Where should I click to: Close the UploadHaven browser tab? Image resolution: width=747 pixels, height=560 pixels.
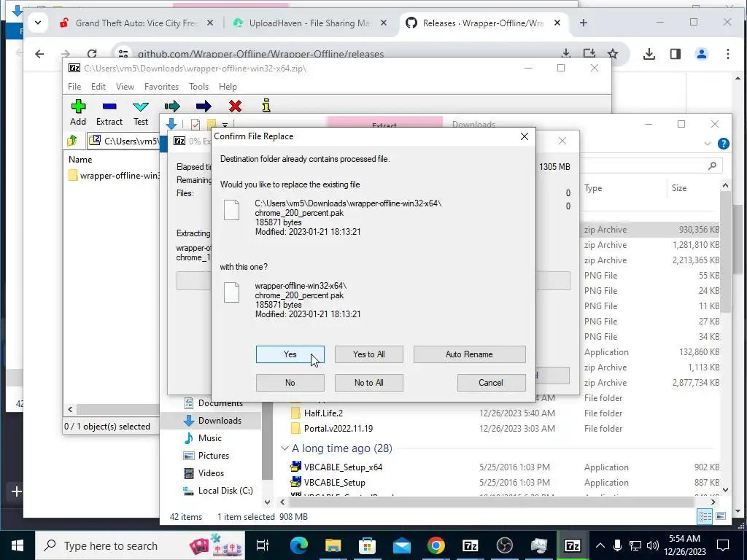[384, 23]
